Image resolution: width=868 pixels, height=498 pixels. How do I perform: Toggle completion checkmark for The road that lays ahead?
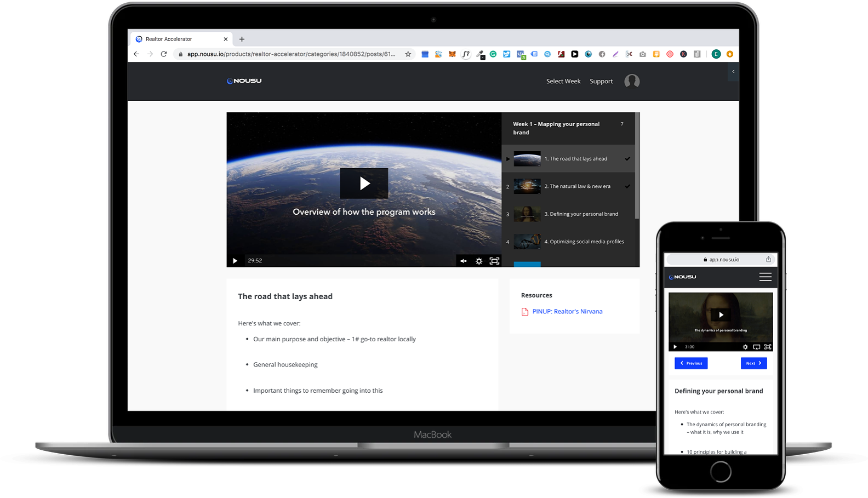coord(627,159)
